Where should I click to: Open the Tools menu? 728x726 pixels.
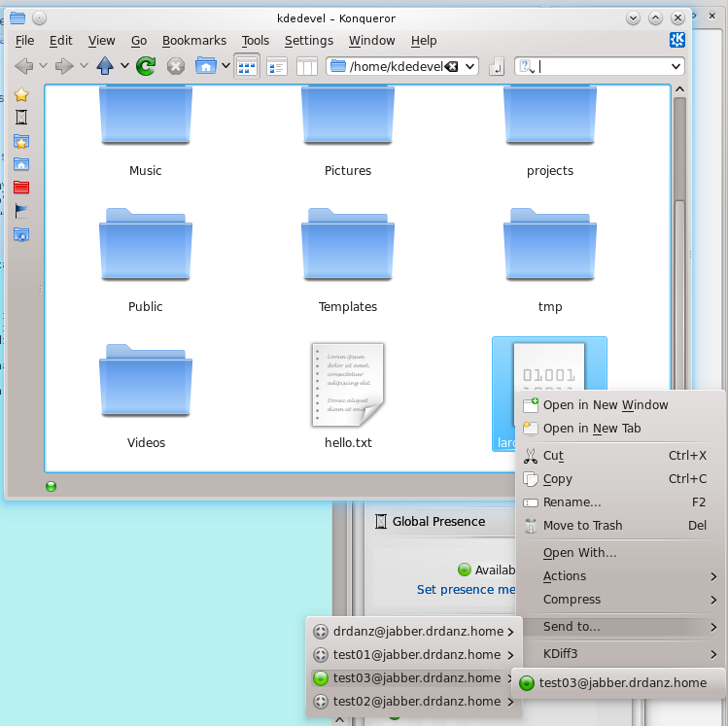tap(255, 41)
